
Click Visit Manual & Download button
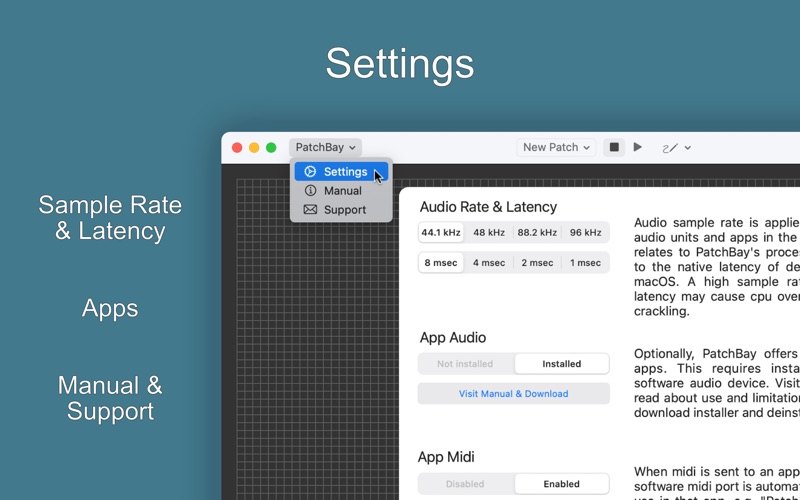tap(513, 394)
